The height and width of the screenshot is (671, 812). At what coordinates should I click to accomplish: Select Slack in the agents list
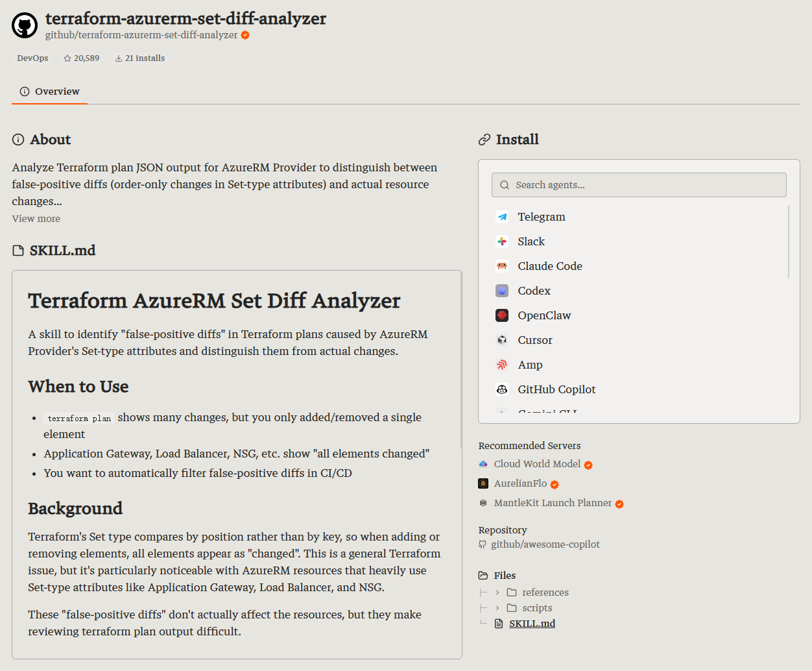[639, 241]
